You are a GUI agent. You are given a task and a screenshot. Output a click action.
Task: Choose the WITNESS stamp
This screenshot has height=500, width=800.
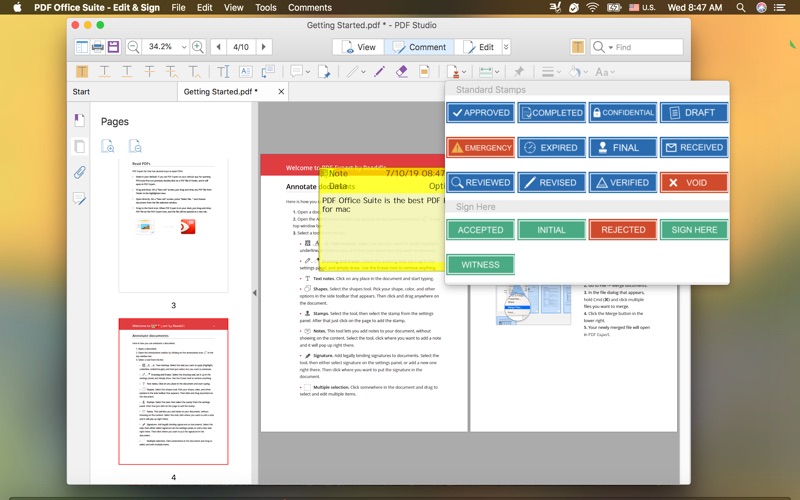click(480, 265)
